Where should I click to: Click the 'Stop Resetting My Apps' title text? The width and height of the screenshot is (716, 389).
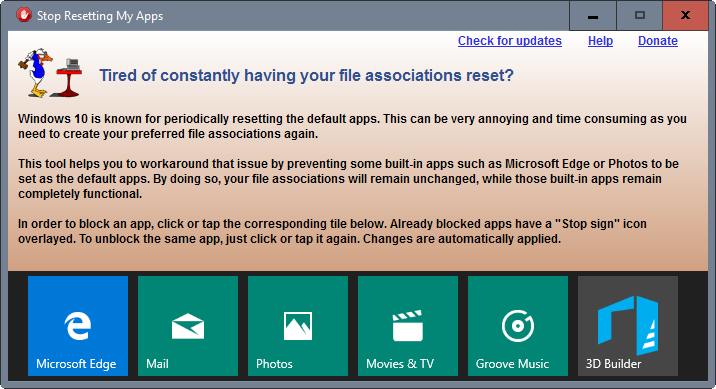click(x=100, y=16)
